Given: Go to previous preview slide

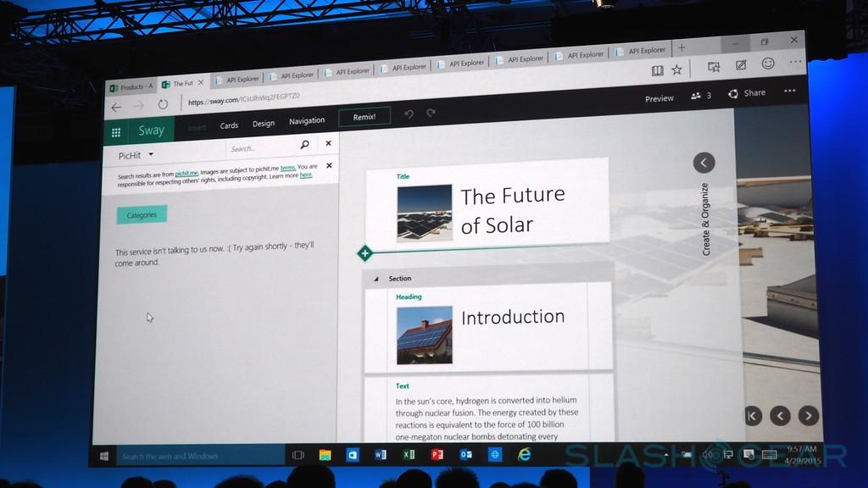Looking at the screenshot, I should coord(780,415).
